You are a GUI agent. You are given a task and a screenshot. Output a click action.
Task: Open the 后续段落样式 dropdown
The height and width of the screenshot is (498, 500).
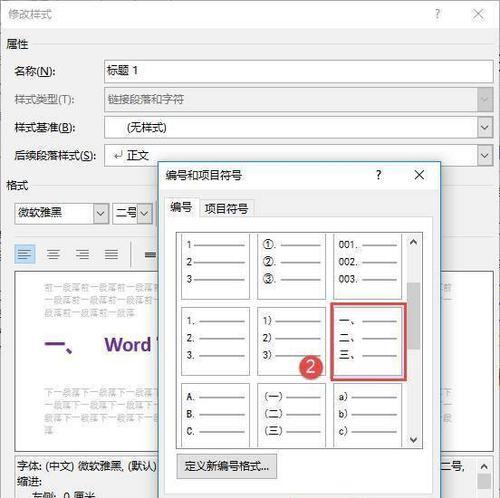tap(485, 155)
